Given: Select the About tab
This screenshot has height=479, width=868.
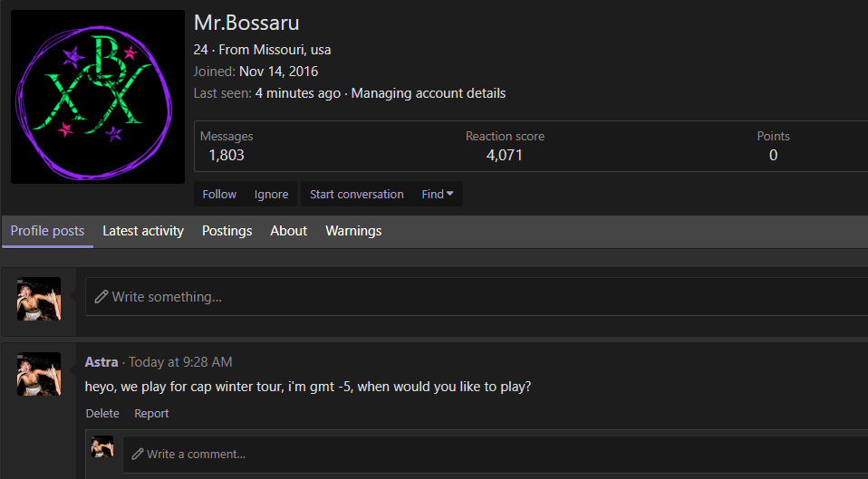Looking at the screenshot, I should coord(288,231).
